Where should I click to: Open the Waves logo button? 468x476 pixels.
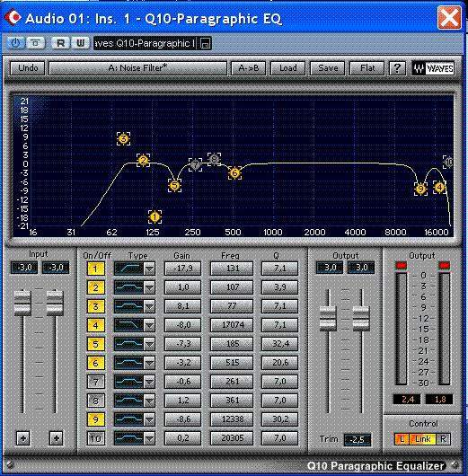[x=433, y=68]
